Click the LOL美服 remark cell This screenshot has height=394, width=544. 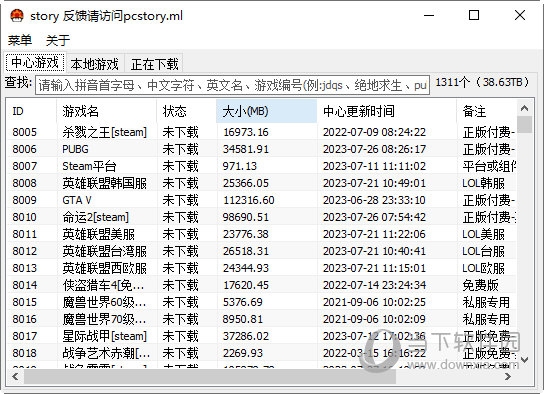[484, 234]
